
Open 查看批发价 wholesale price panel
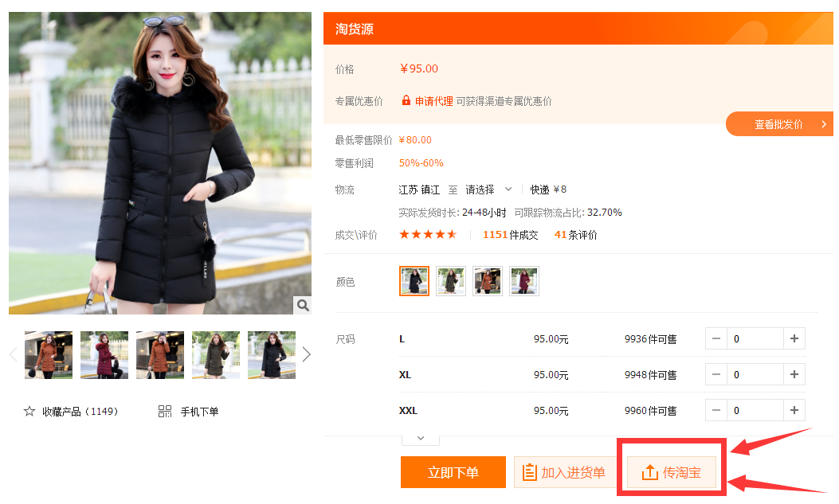click(x=780, y=124)
